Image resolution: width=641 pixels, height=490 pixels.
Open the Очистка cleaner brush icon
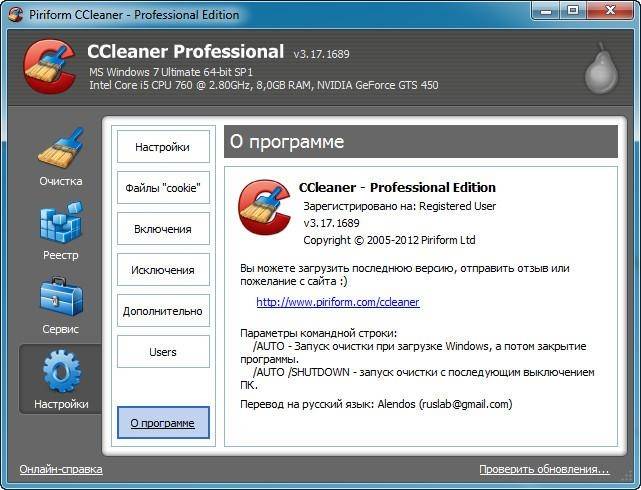tap(60, 150)
